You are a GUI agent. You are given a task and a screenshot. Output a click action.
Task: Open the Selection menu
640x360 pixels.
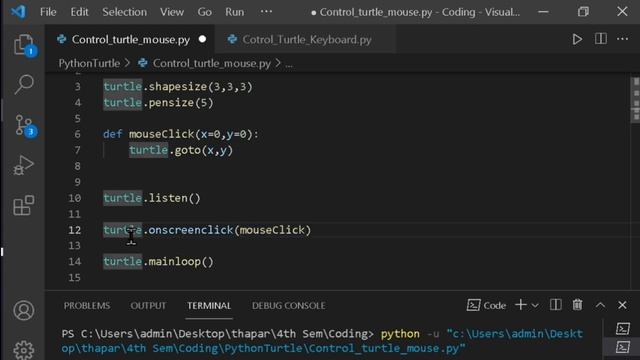point(124,12)
